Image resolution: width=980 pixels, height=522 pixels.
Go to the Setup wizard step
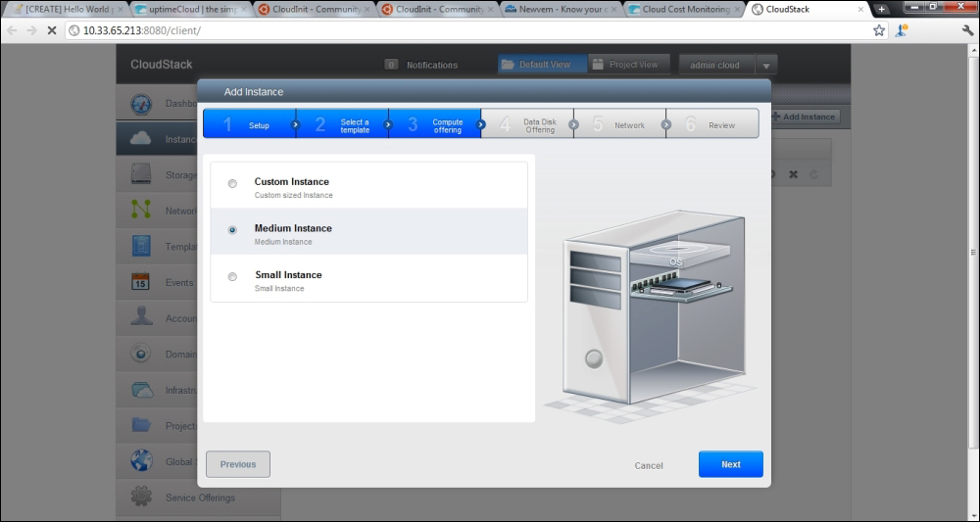point(250,124)
